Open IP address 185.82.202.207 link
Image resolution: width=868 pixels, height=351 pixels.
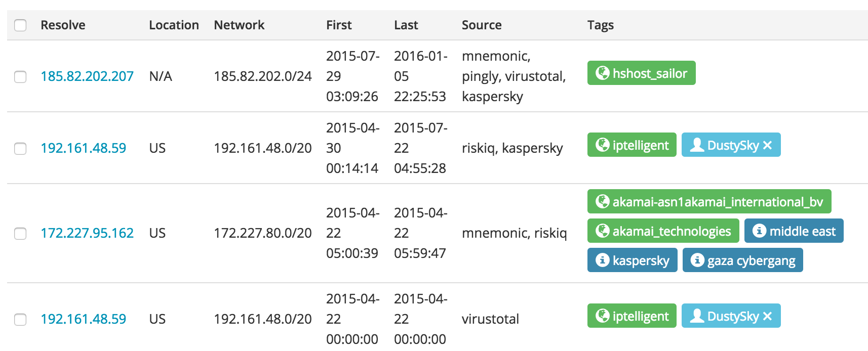[87, 76]
